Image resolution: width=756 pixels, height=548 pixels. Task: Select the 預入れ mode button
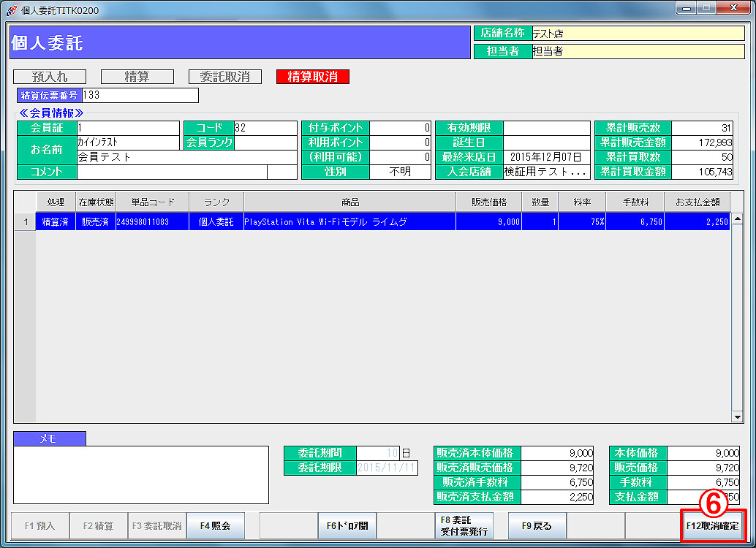tap(50, 77)
